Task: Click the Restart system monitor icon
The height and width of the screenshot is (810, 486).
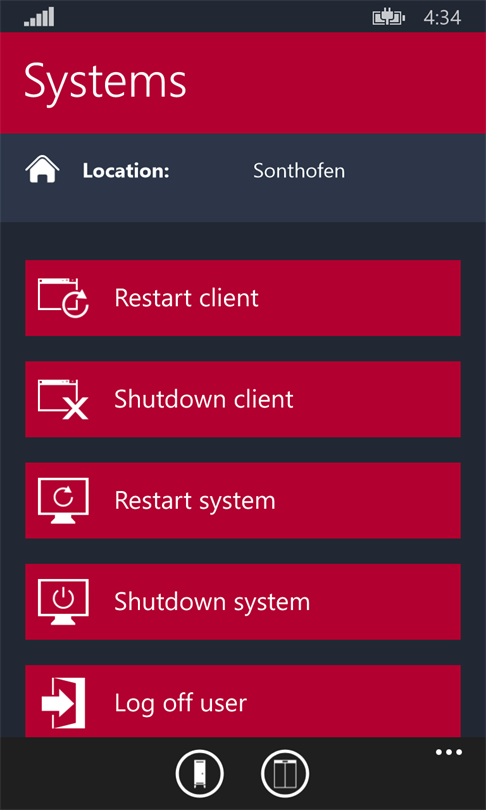Action: [63, 501]
